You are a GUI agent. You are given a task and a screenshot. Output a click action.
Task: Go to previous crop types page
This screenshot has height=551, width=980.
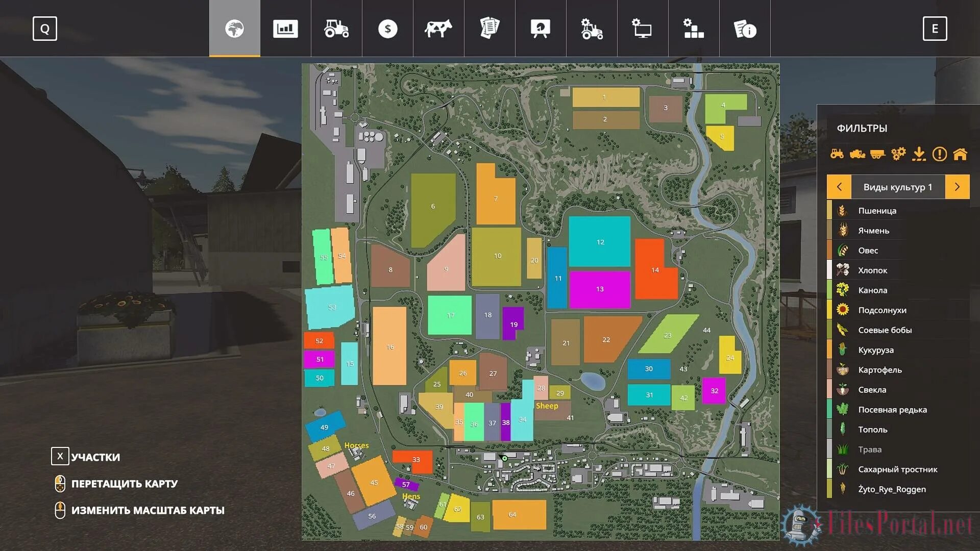coord(839,187)
